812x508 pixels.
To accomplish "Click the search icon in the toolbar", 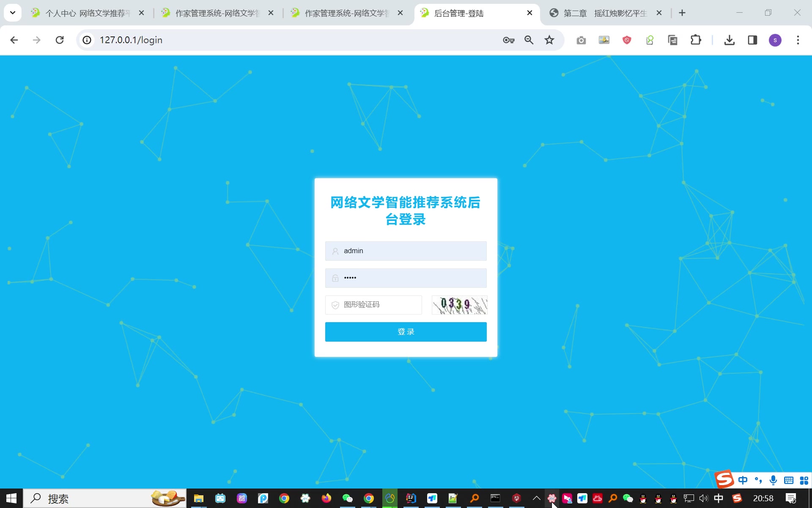I will click(529, 40).
